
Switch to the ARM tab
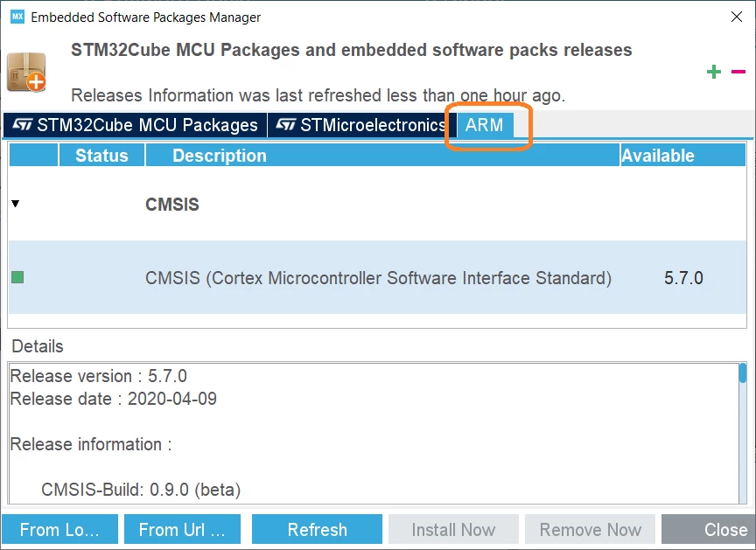(x=485, y=125)
